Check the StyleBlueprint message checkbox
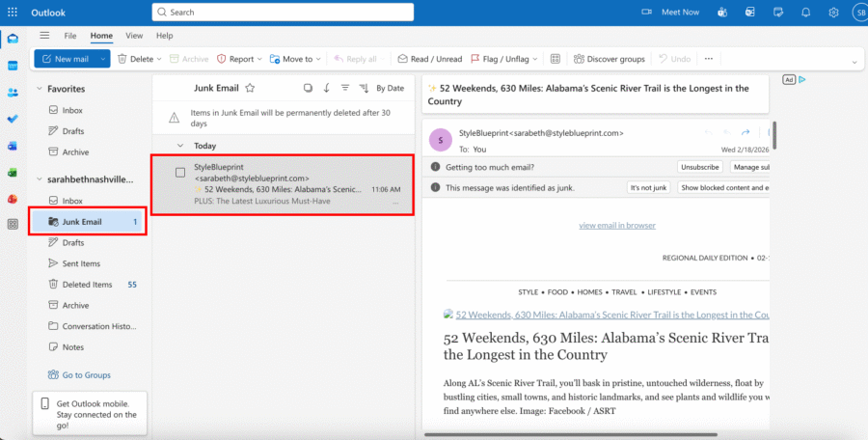The image size is (868, 440). 180,173
